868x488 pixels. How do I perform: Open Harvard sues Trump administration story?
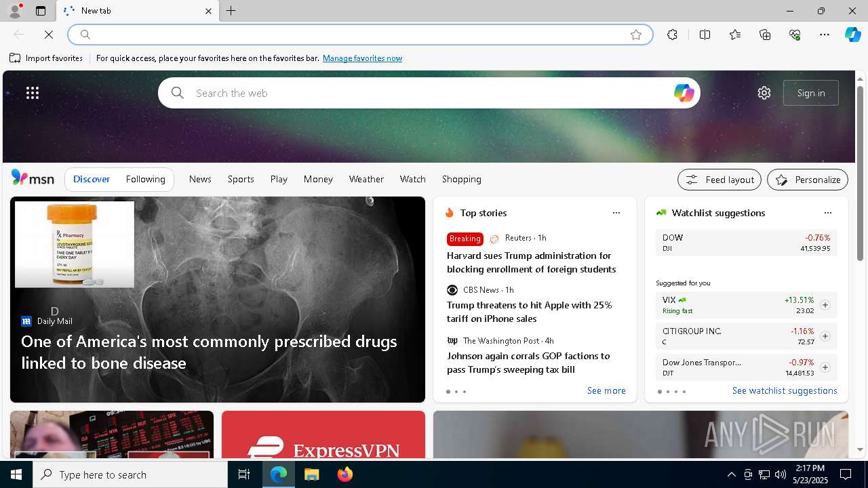[x=531, y=262]
